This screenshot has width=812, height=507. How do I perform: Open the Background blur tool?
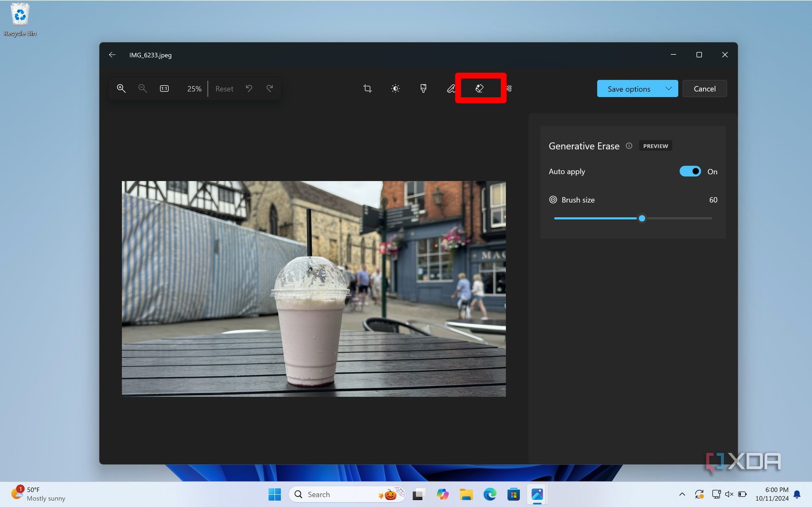509,89
